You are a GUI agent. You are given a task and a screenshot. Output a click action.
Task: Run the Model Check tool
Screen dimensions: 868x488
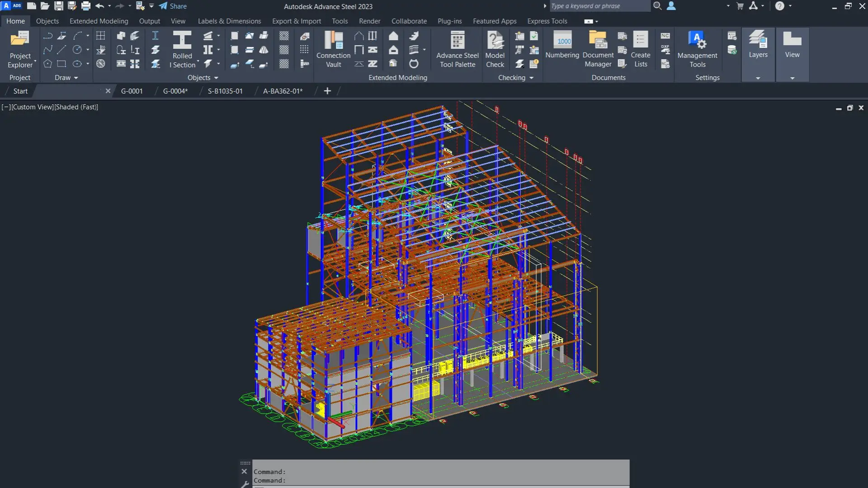[495, 49]
